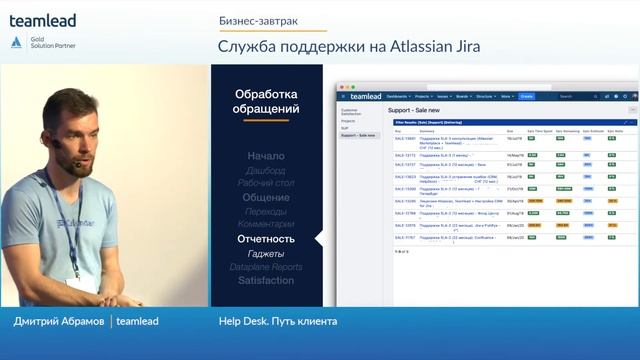The width and height of the screenshot is (640, 360).
Task: Click Satisfaction in the slide menu
Action: (266, 281)
